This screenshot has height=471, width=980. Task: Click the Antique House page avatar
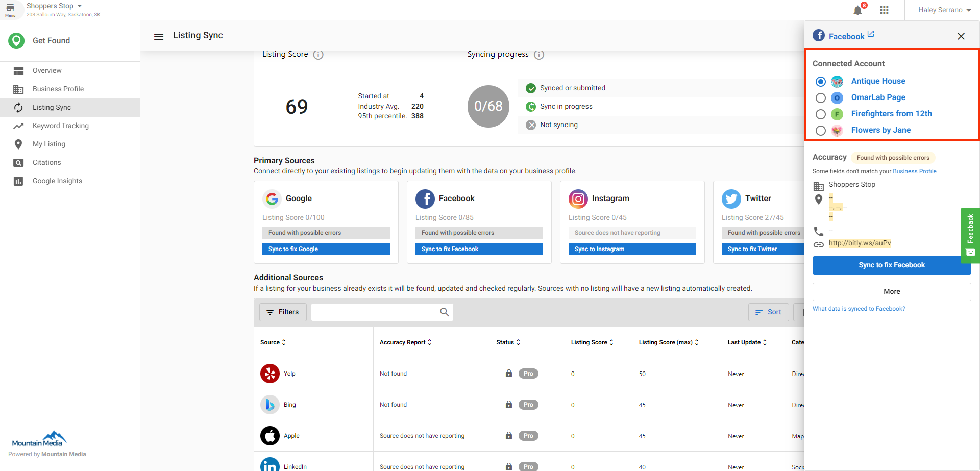pyautogui.click(x=837, y=82)
